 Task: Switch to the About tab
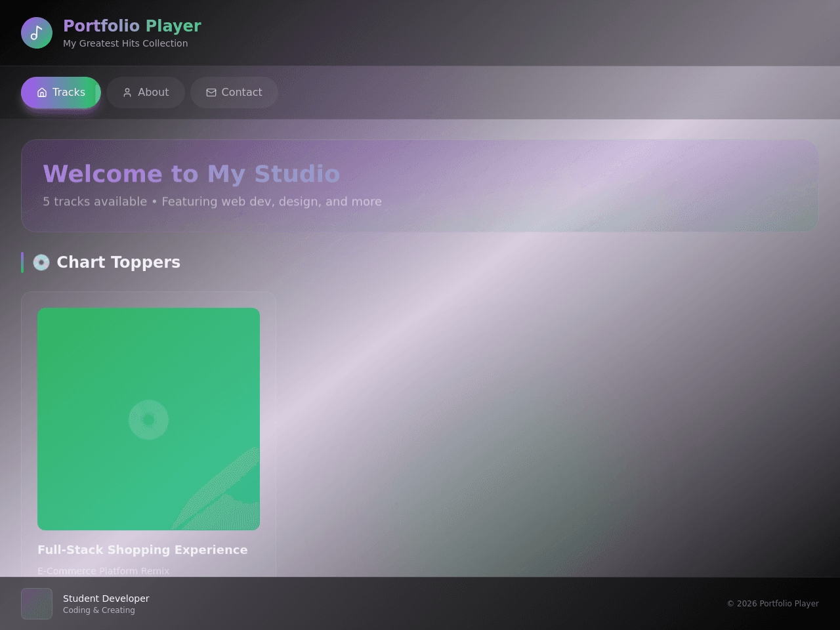(x=146, y=93)
